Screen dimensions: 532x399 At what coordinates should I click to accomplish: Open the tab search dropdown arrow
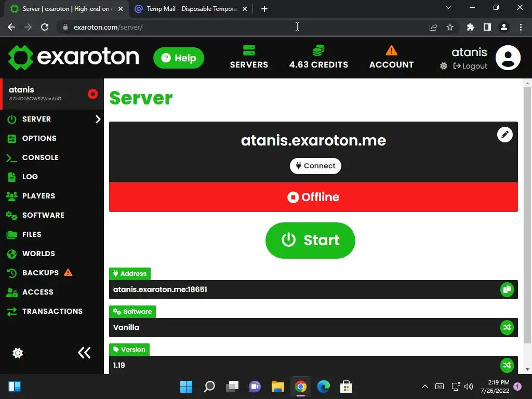tap(448, 7)
